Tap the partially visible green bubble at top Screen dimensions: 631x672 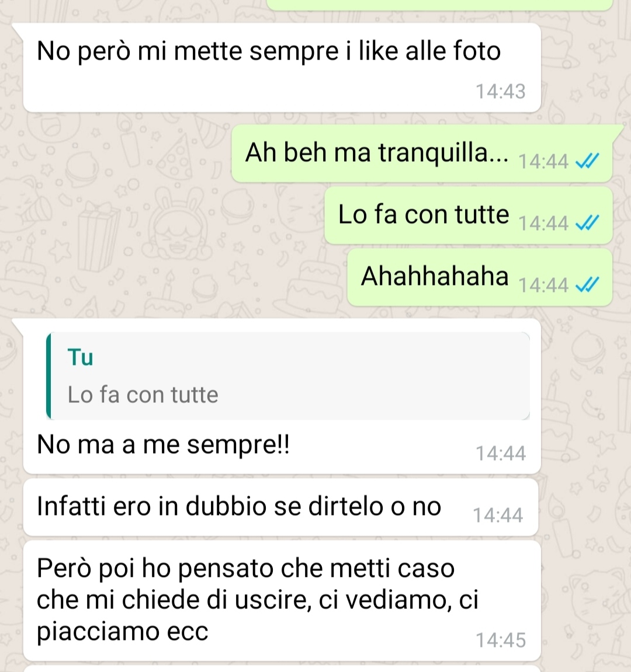[x=439, y=5]
